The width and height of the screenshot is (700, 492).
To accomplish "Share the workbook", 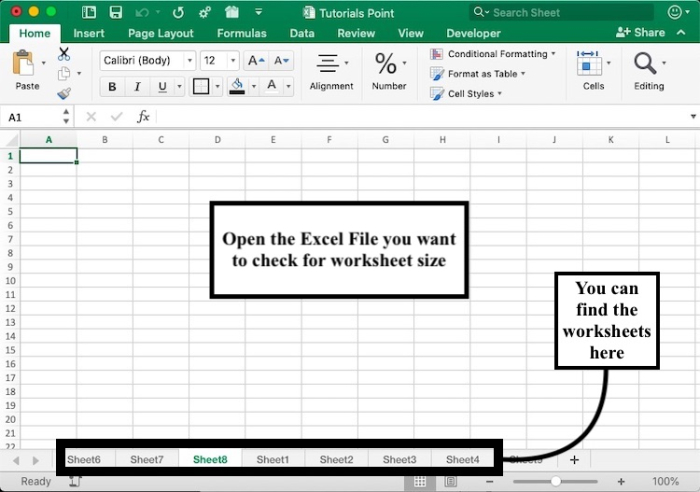I will tap(640, 32).
